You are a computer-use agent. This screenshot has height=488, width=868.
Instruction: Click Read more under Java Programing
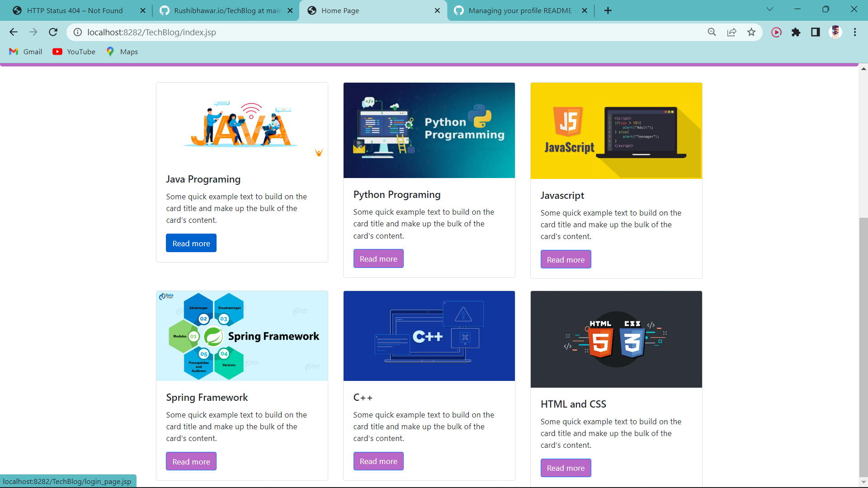click(191, 243)
